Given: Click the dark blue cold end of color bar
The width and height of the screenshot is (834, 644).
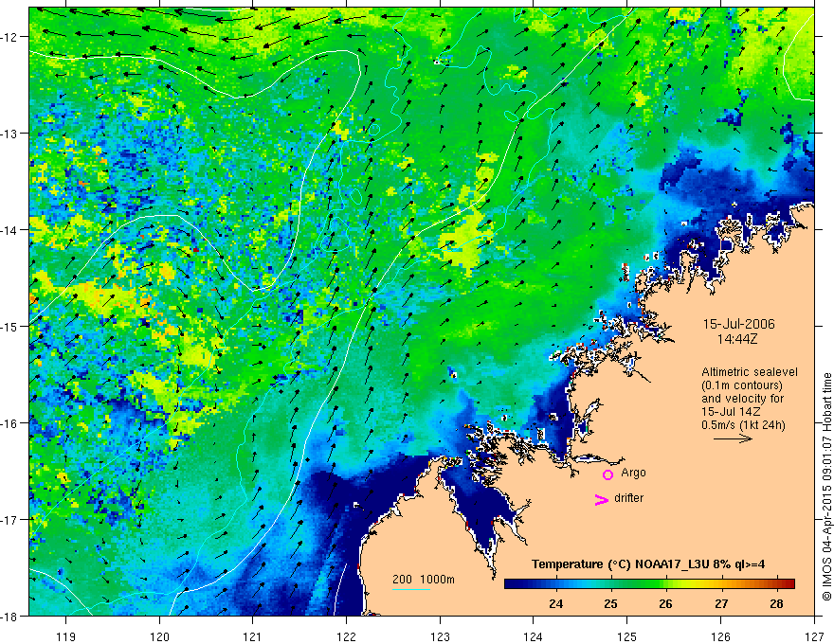Looking at the screenshot, I should click(514, 583).
